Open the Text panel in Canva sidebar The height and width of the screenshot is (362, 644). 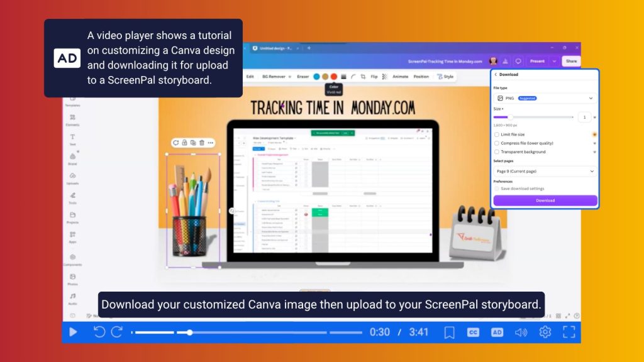pos(72,140)
